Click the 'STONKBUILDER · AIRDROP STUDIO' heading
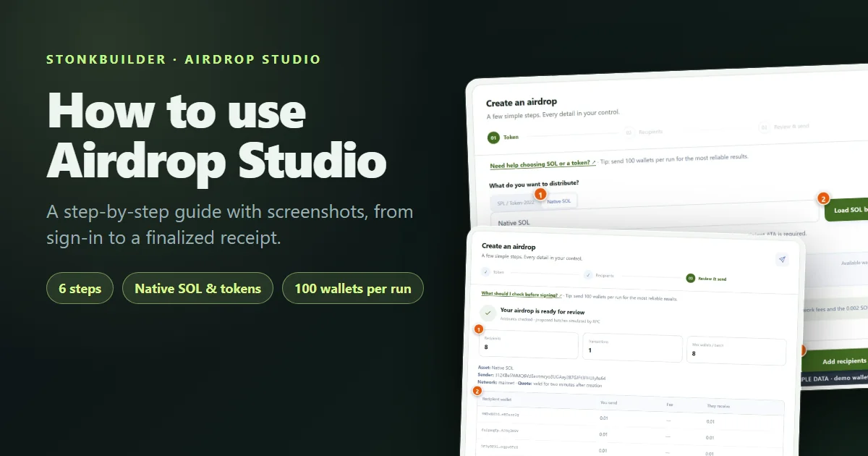 pos(184,59)
